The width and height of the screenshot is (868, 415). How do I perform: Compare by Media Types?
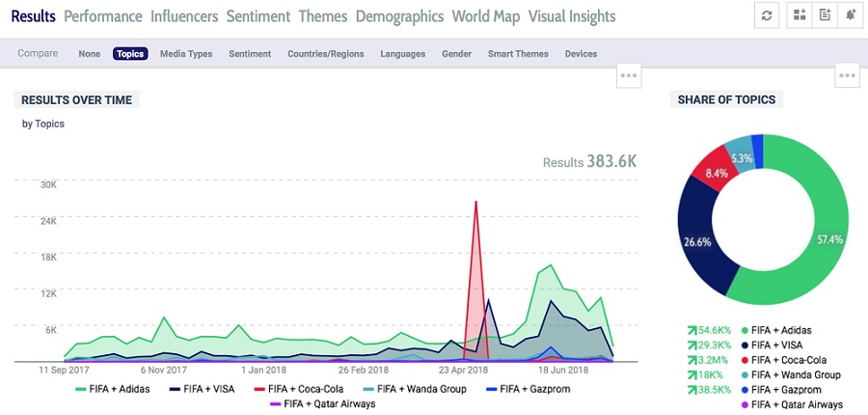pos(186,54)
